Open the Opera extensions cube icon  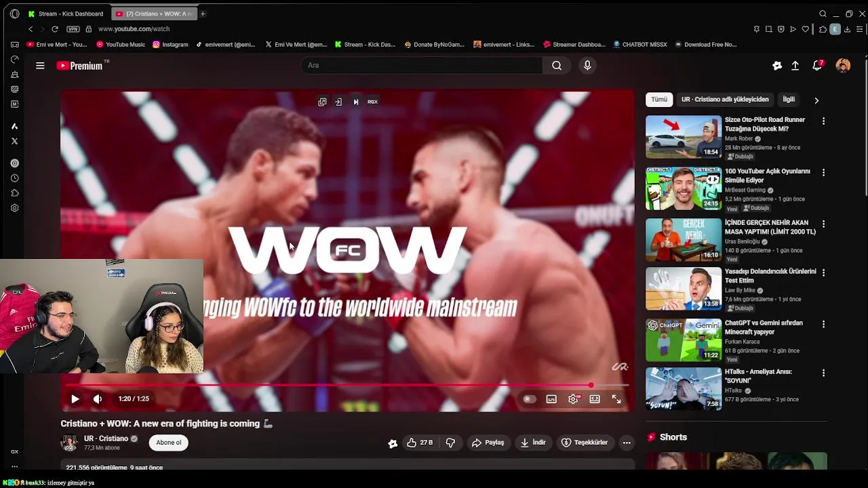[x=823, y=29]
